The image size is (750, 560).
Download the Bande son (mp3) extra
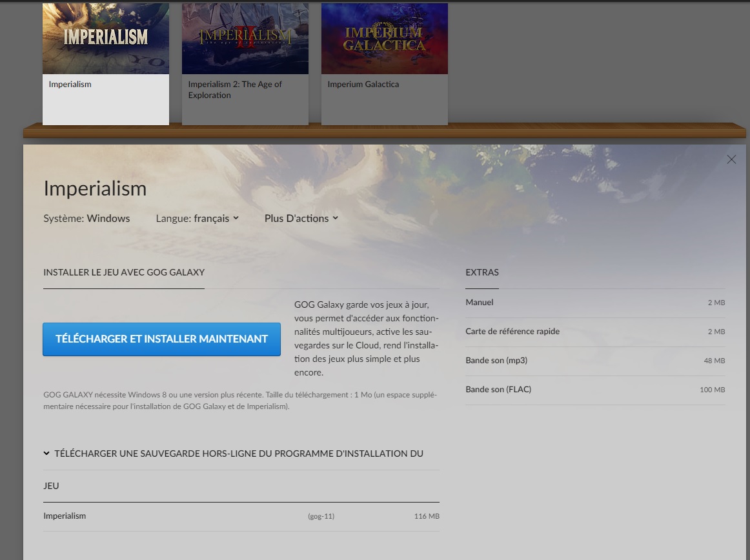[595, 361]
